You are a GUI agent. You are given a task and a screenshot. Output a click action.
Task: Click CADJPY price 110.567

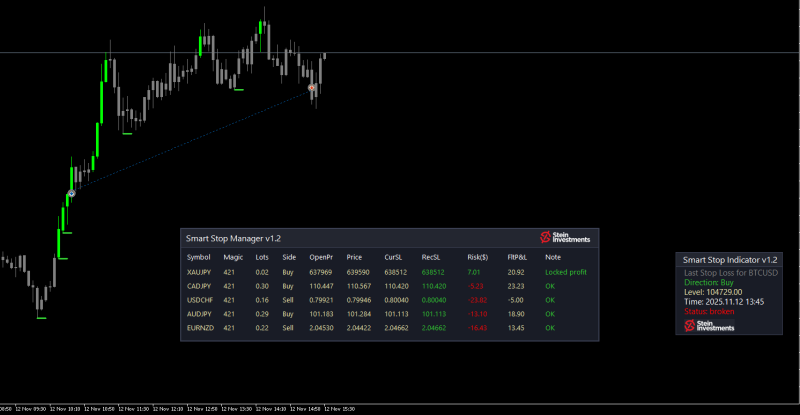[x=359, y=286]
